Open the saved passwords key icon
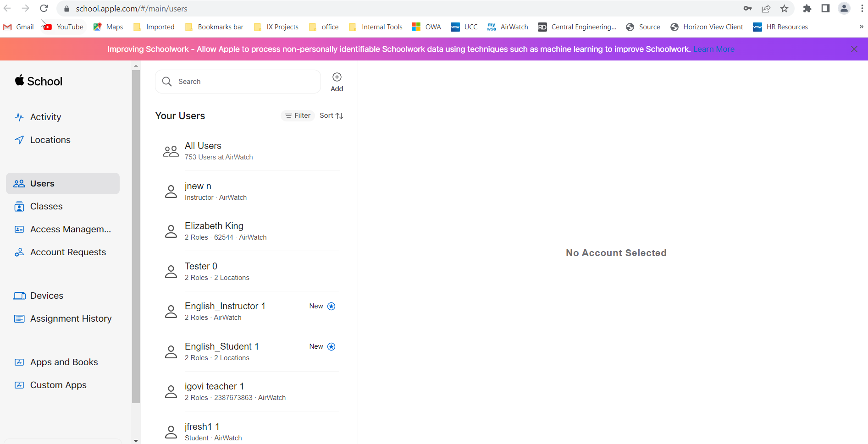868x444 pixels. [747, 8]
